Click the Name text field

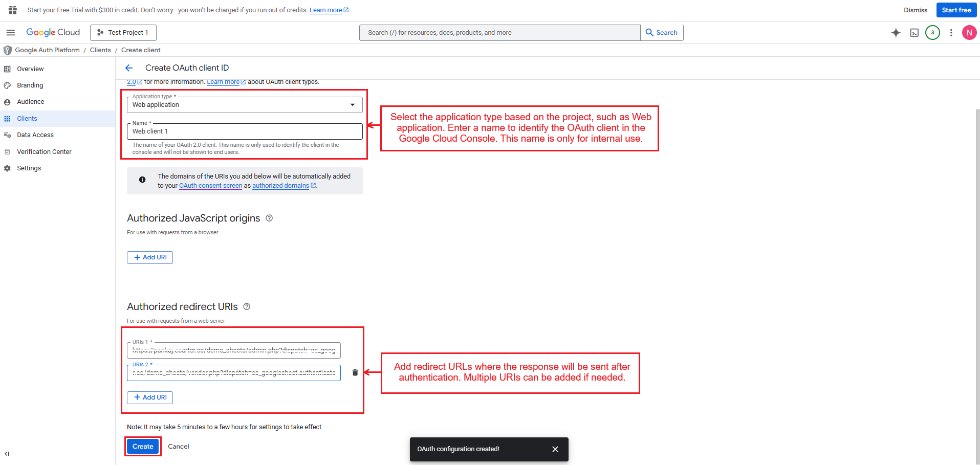click(x=245, y=131)
